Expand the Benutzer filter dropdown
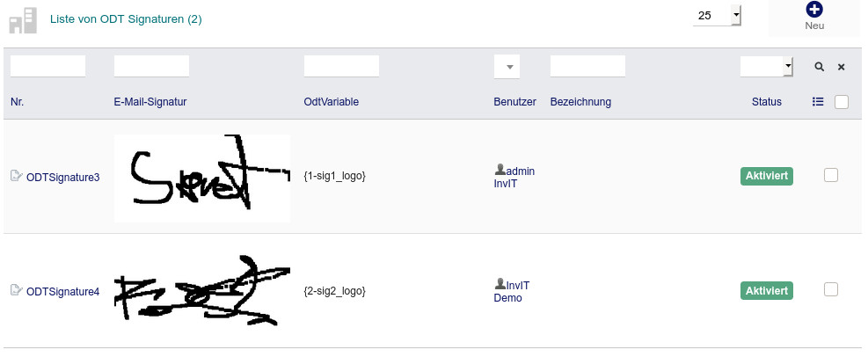The height and width of the screenshot is (357, 868). [507, 67]
